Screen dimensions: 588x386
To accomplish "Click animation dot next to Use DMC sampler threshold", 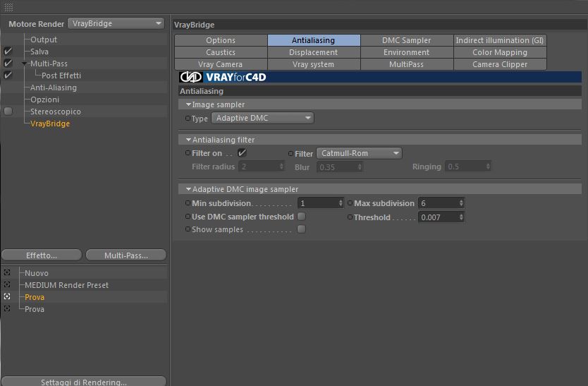I will [x=188, y=216].
